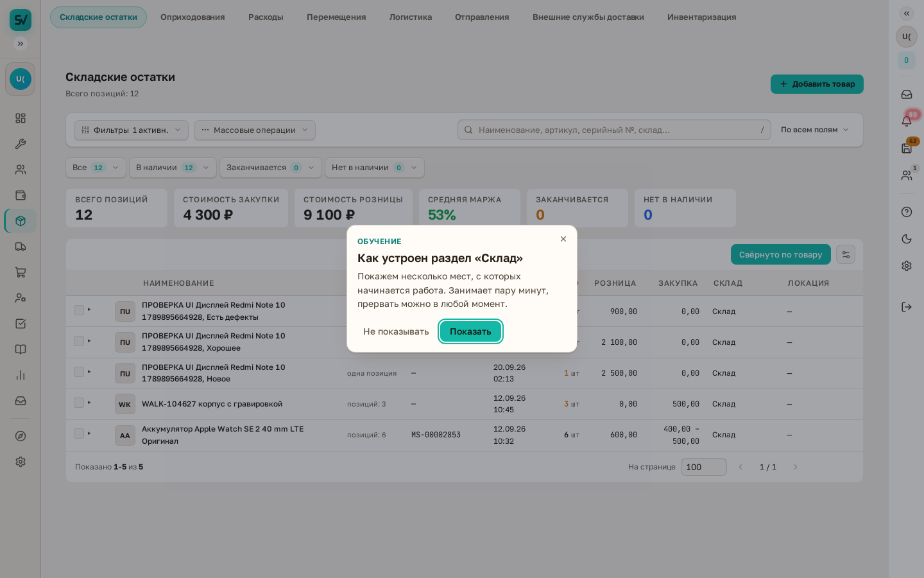Open the Инвентаризация tab
This screenshot has width=924, height=578.
(x=702, y=17)
